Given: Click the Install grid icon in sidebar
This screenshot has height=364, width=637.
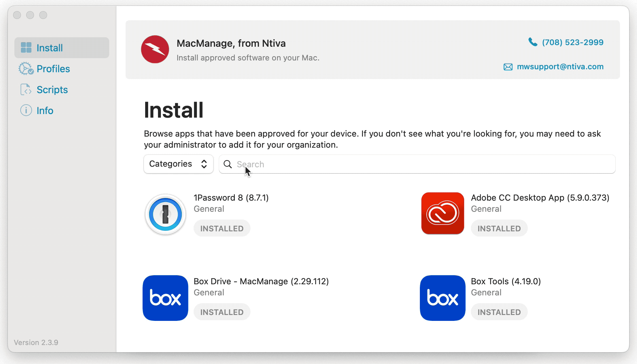Looking at the screenshot, I should tap(26, 48).
